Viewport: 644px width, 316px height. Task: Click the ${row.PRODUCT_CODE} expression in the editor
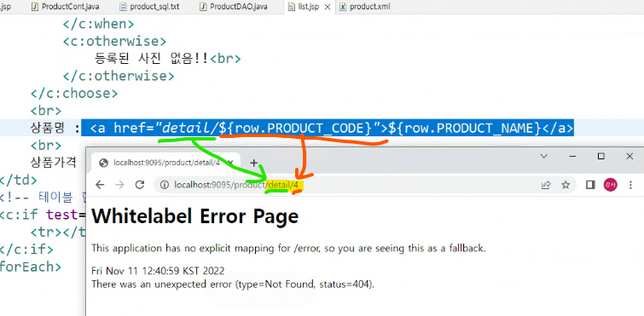coord(295,129)
